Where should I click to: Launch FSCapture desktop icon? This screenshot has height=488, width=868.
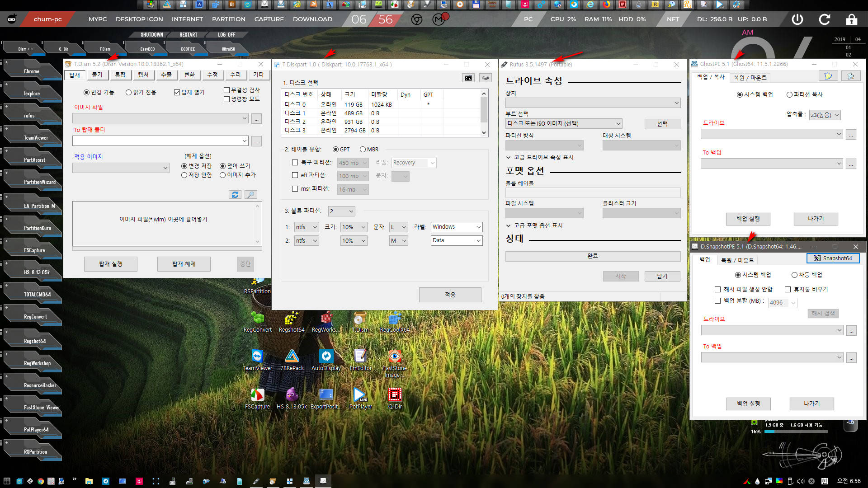(x=257, y=398)
